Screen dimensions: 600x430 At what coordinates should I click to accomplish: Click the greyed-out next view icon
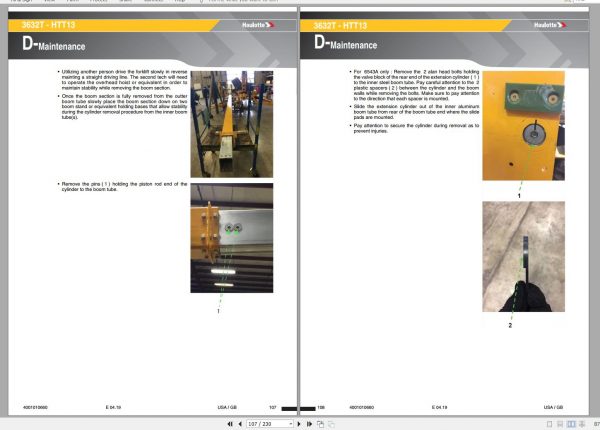point(331,424)
